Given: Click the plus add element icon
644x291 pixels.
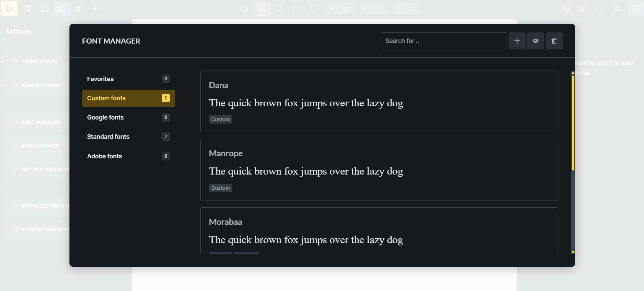Looking at the screenshot, I should pyautogui.click(x=96, y=9).
